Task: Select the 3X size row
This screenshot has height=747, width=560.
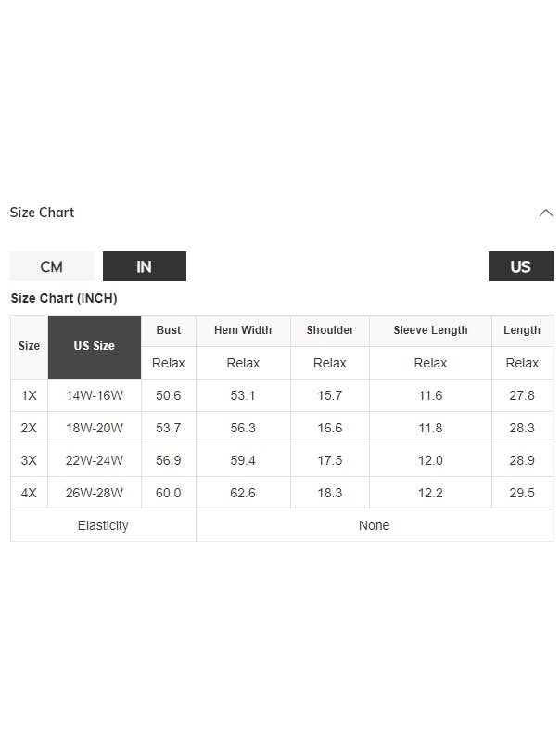Action: [x=282, y=460]
